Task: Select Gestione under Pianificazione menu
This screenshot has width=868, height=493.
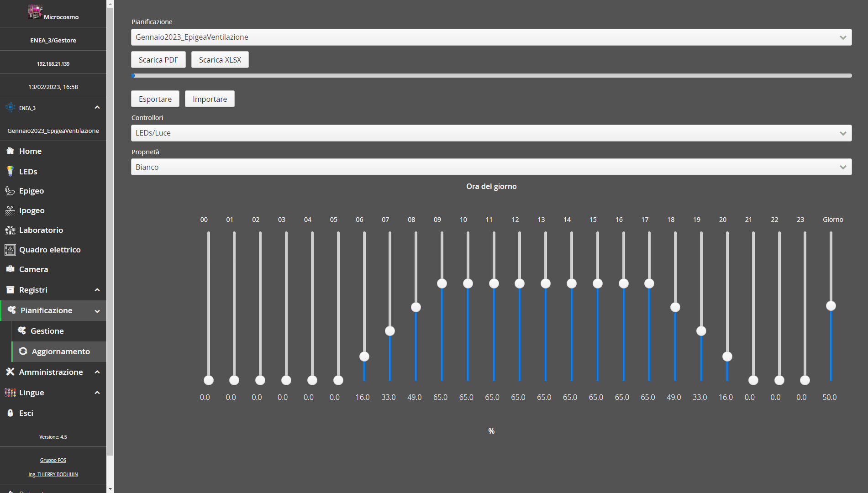Action: 47,331
